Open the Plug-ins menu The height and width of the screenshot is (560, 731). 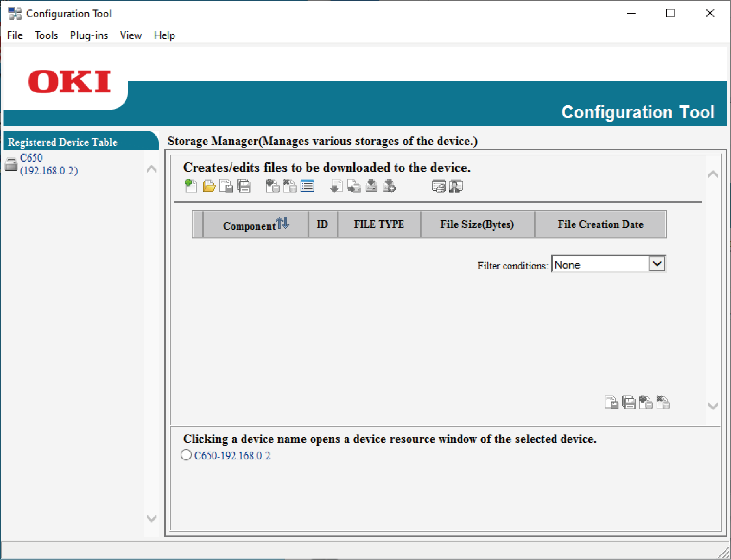click(x=89, y=35)
